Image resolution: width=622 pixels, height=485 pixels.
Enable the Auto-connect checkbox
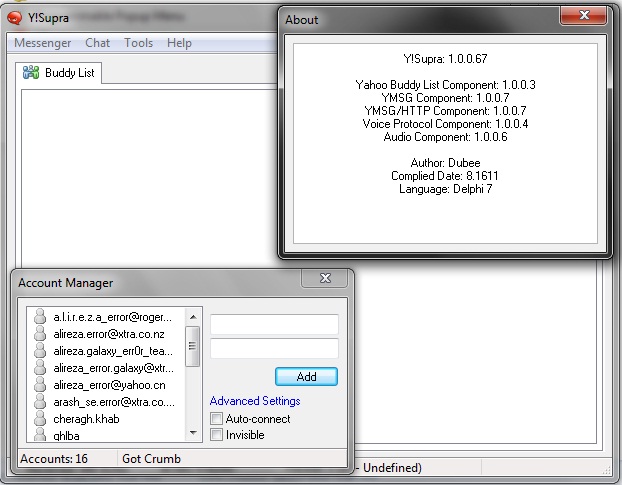(x=216, y=418)
